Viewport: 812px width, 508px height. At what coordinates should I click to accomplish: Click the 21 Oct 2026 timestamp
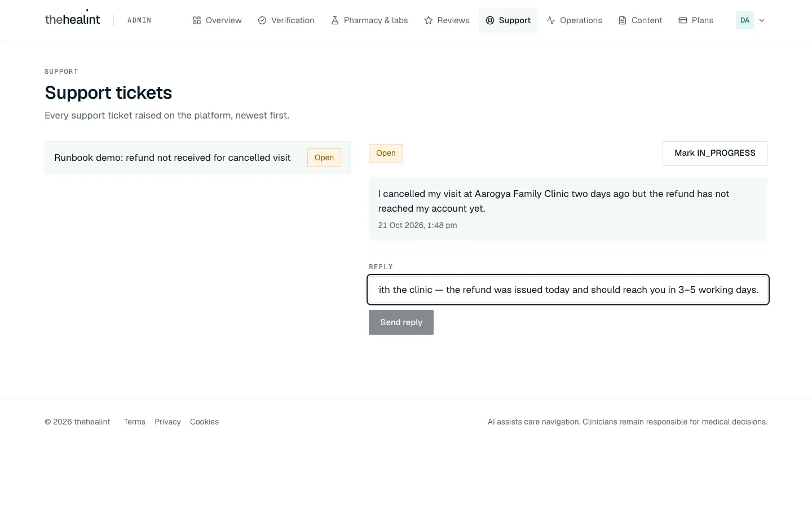417,225
